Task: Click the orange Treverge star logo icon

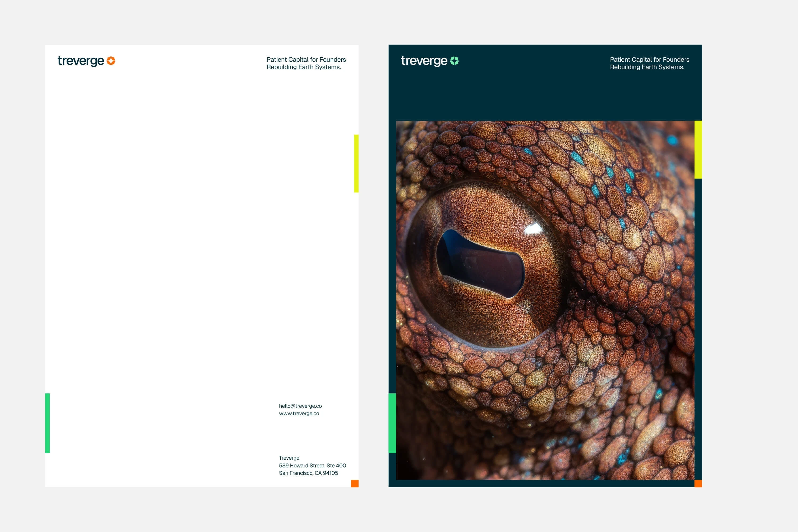Action: [111, 61]
